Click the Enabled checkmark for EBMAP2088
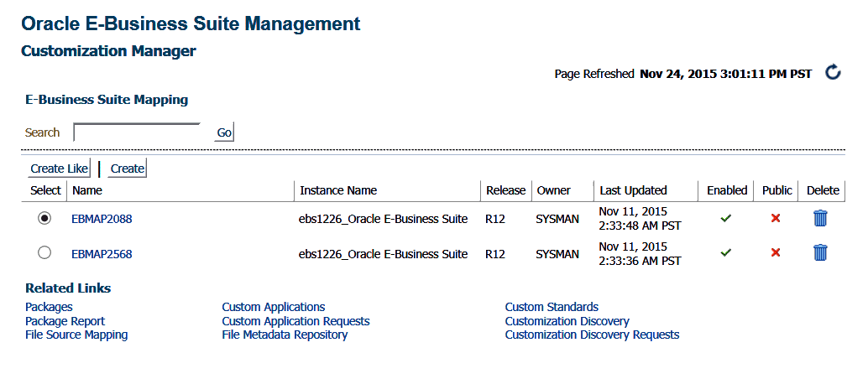Viewport: 868px width, 384px height. coord(726,219)
